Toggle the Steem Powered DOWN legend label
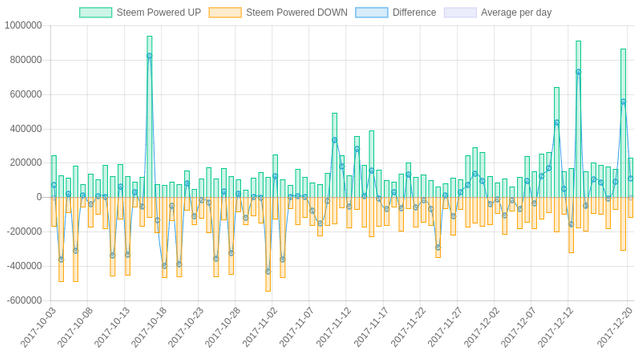 click(x=297, y=13)
